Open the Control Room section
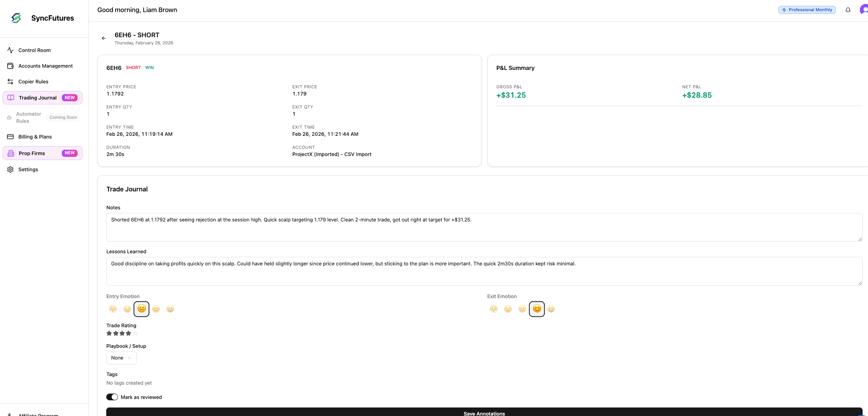This screenshot has height=416, width=868. 34,50
